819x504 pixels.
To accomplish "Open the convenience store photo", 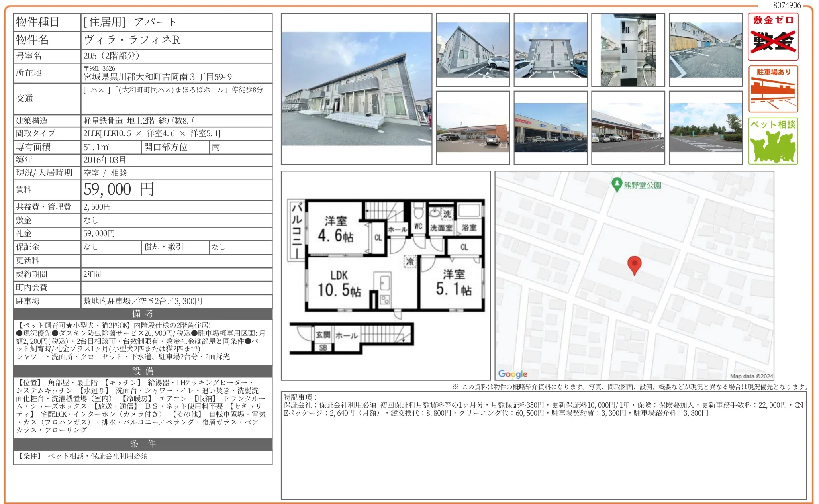I will point(473,127).
